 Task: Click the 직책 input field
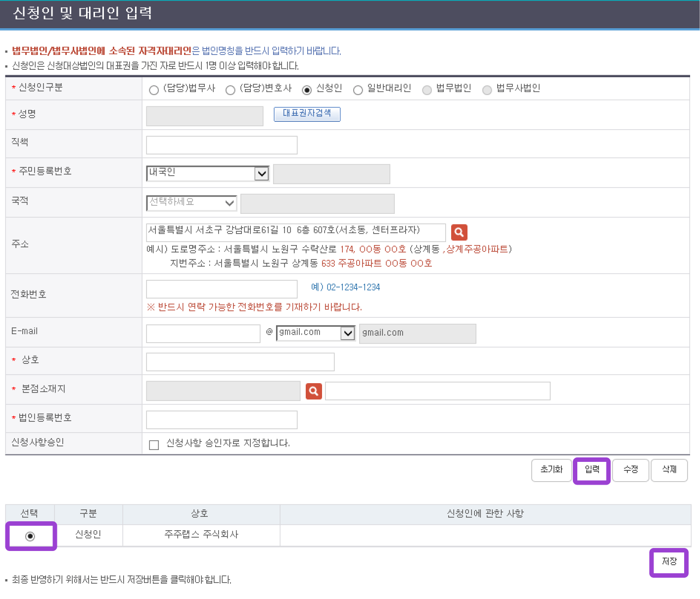(221, 145)
